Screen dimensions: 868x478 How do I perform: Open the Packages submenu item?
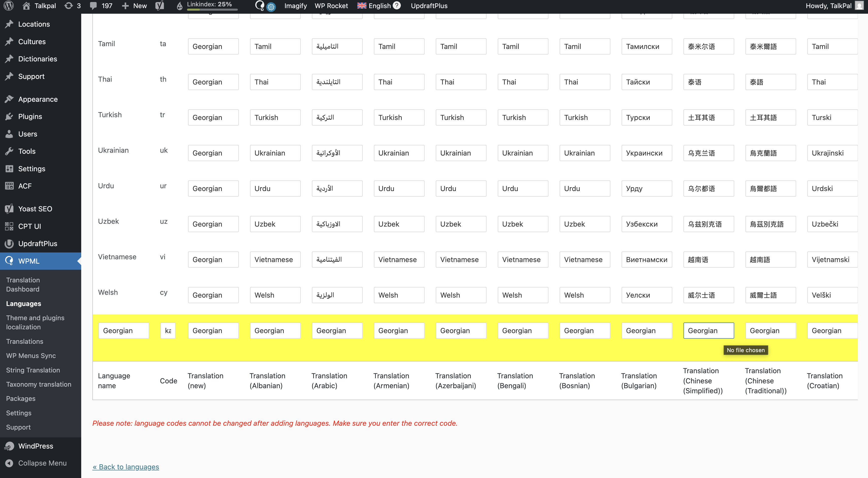21,399
